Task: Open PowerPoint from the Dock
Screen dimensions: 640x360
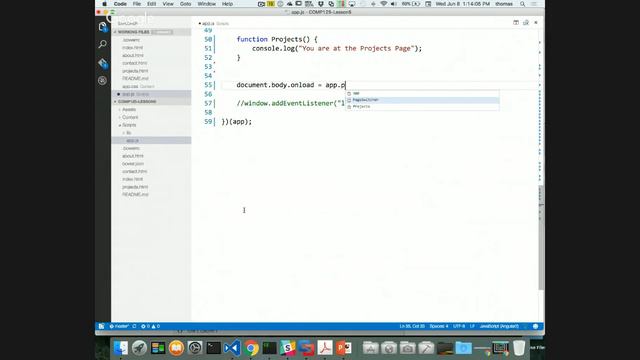Action: pyautogui.click(x=344, y=348)
